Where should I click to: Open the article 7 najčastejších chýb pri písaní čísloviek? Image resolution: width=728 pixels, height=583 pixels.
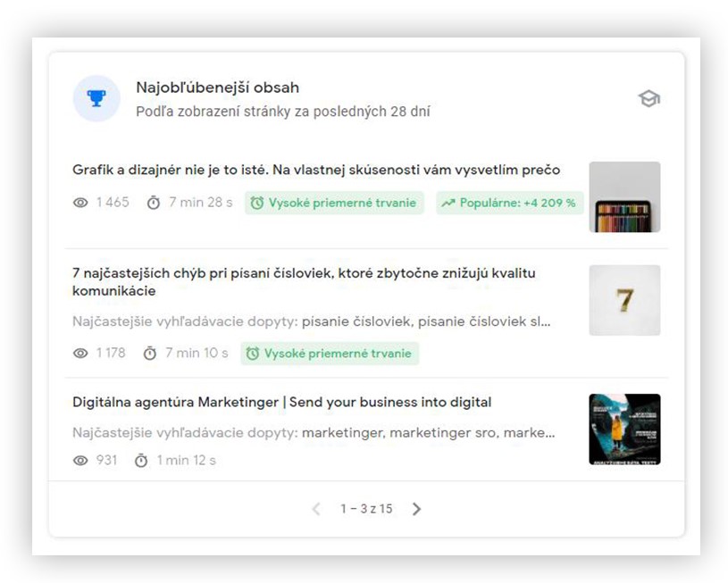(x=304, y=282)
